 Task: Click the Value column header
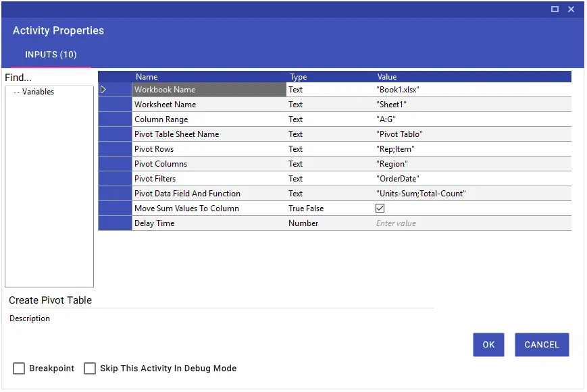coord(387,77)
